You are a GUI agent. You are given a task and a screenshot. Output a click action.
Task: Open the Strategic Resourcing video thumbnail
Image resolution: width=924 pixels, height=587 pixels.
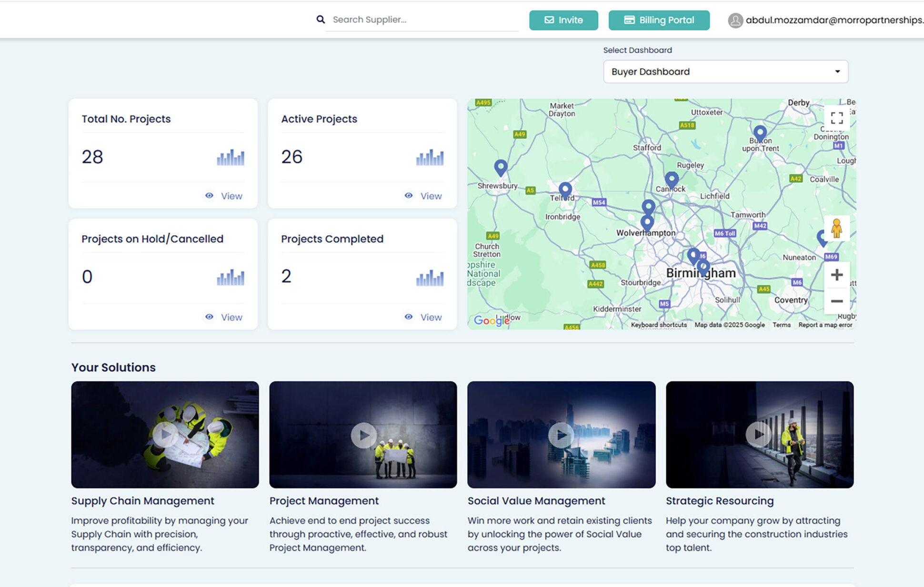tap(759, 434)
